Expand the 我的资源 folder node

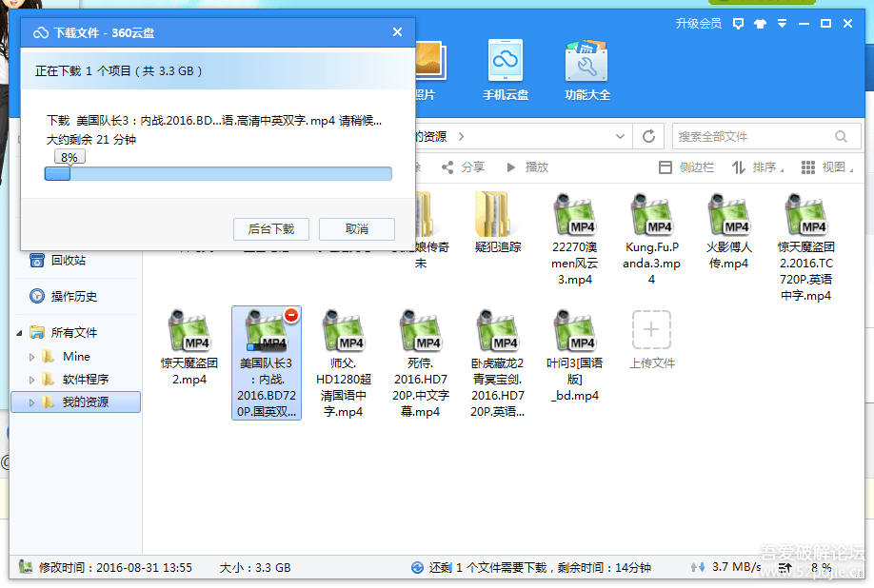(31, 402)
